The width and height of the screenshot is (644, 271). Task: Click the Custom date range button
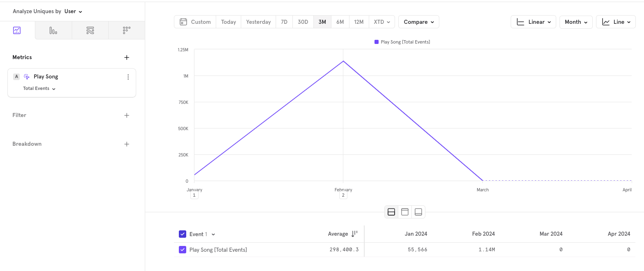click(195, 22)
